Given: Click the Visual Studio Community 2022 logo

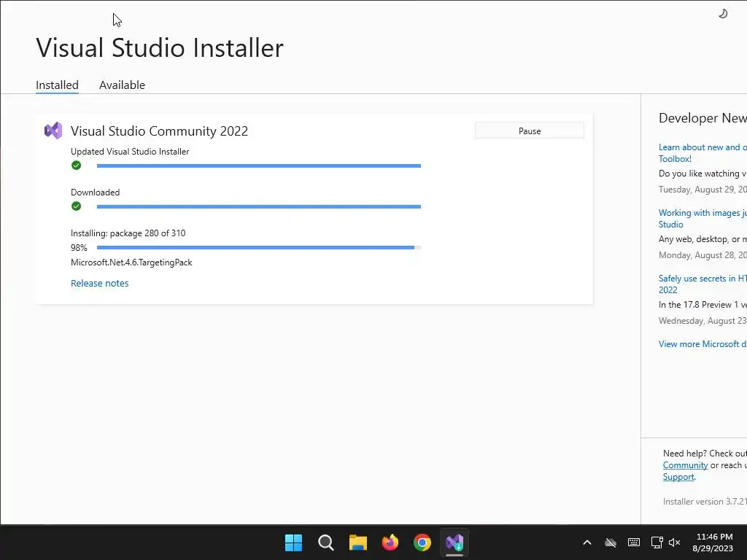Looking at the screenshot, I should 53,131.
